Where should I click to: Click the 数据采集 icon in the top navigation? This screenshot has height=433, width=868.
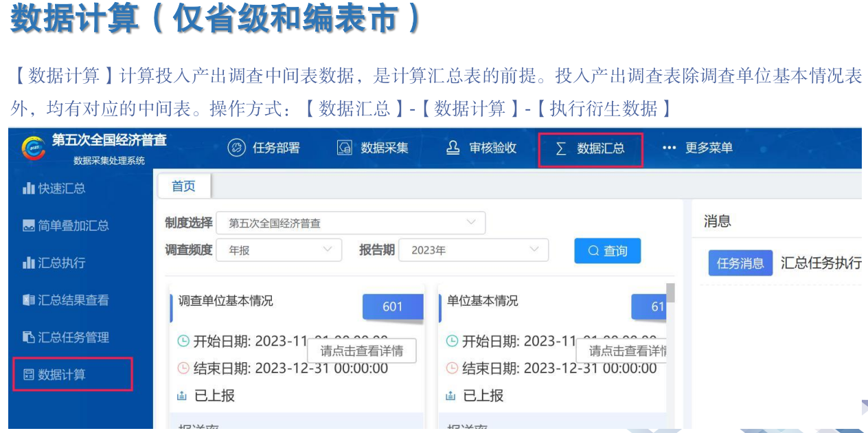[345, 148]
